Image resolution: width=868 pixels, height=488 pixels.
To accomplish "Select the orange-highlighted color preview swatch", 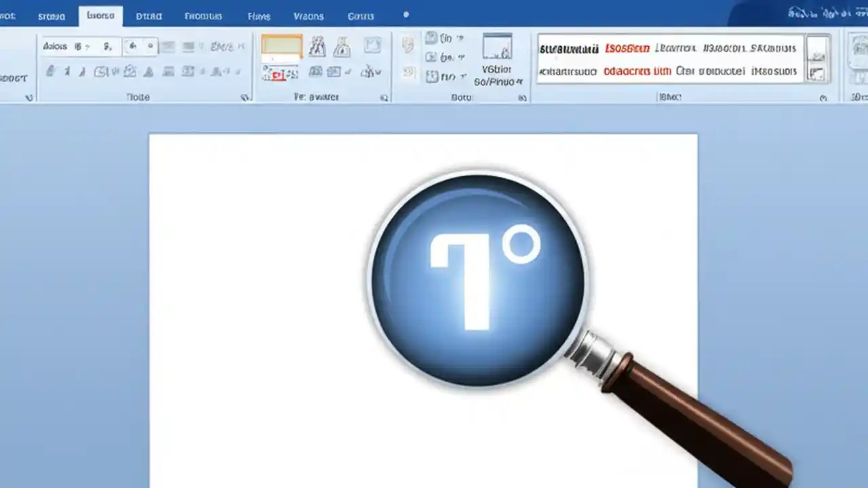I will pyautogui.click(x=281, y=46).
